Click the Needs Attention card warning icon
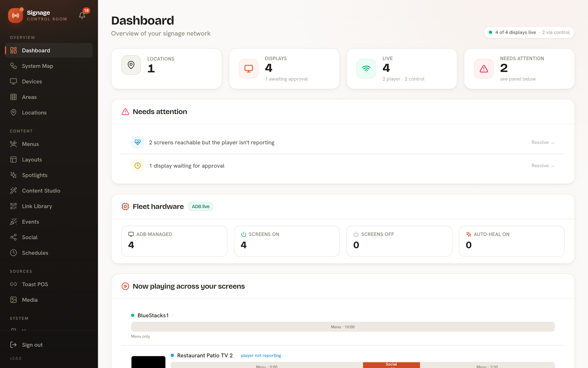Image resolution: width=588 pixels, height=368 pixels. click(484, 69)
